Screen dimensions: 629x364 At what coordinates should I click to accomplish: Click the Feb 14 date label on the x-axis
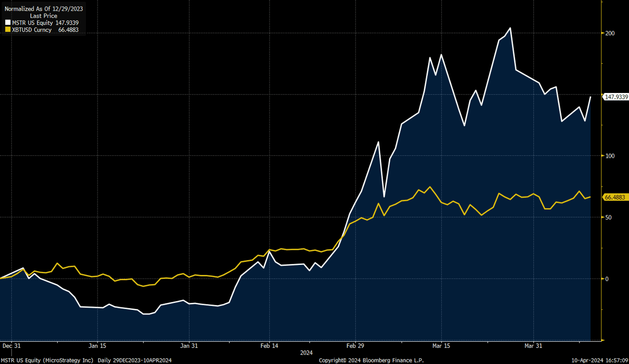[x=269, y=346]
